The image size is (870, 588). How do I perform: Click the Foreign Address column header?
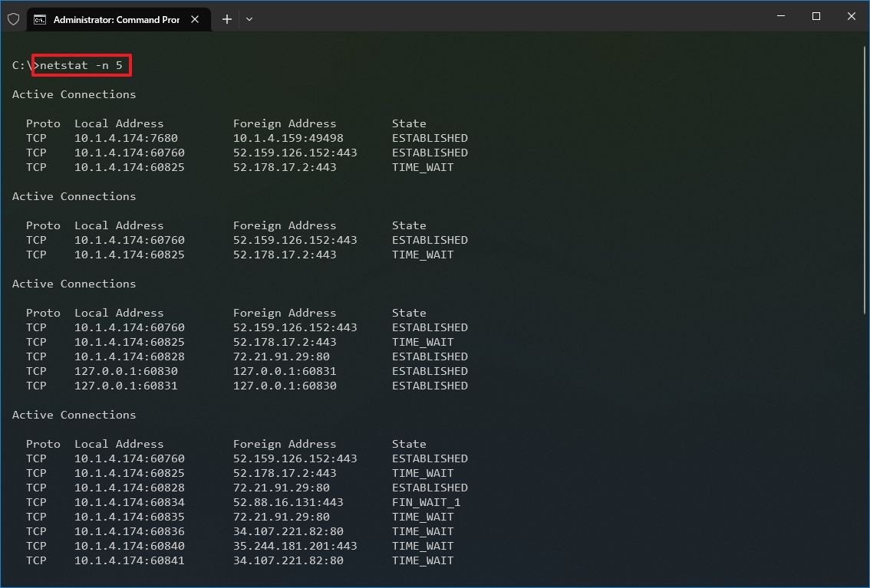coord(285,123)
